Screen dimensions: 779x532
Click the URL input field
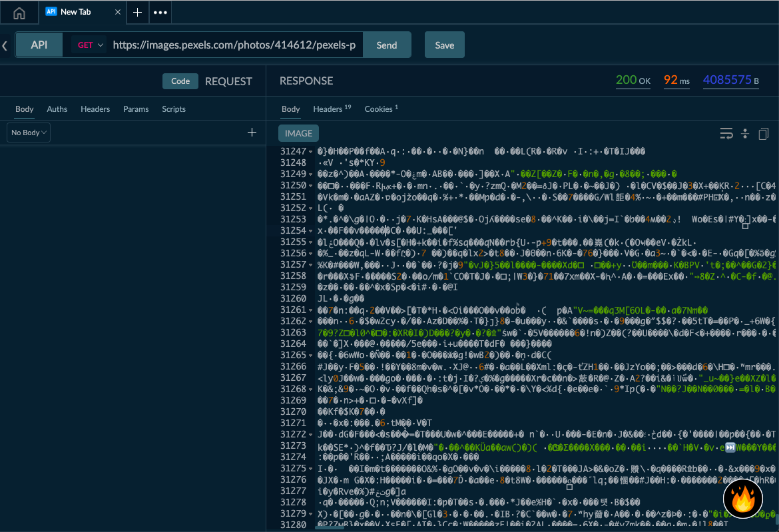[x=233, y=45]
